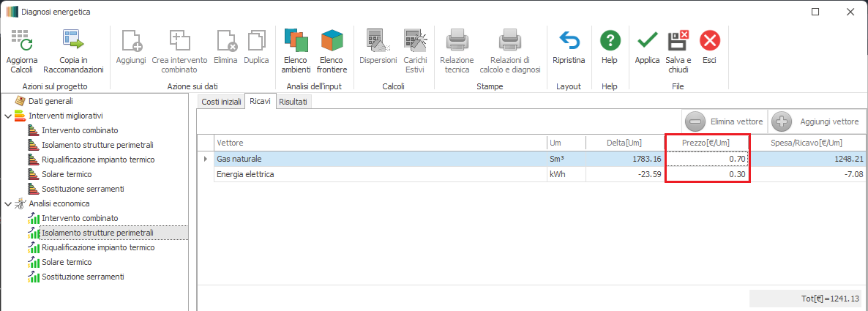The image size is (868, 311).
Task: Collapse Interventi migliorativi tree node
Action: click(x=8, y=116)
